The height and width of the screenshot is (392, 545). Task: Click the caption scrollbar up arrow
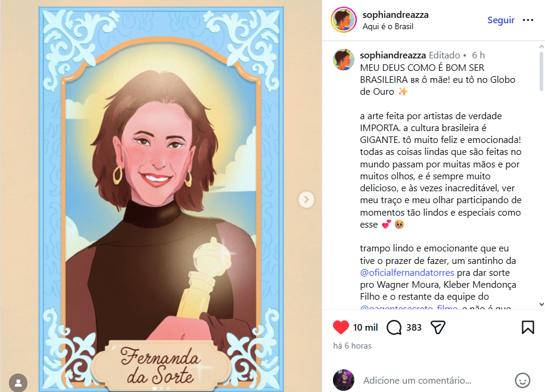point(541,46)
